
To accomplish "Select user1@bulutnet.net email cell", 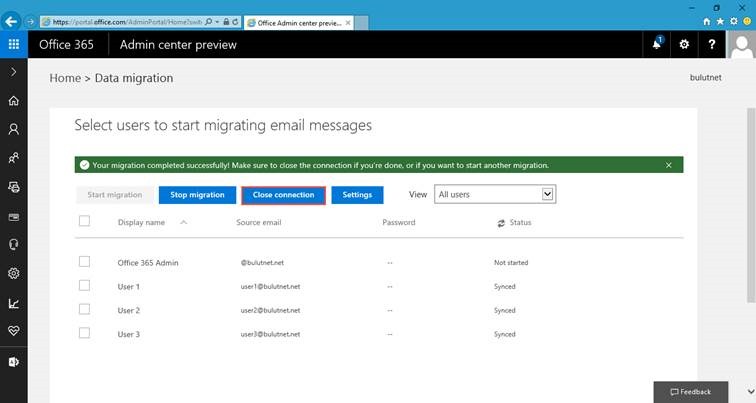I will (270, 286).
